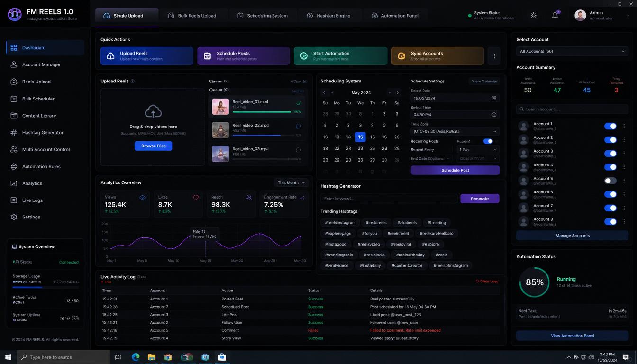The width and height of the screenshot is (637, 364).
Task: Toggle Account 4 switch
Action: coord(610,167)
